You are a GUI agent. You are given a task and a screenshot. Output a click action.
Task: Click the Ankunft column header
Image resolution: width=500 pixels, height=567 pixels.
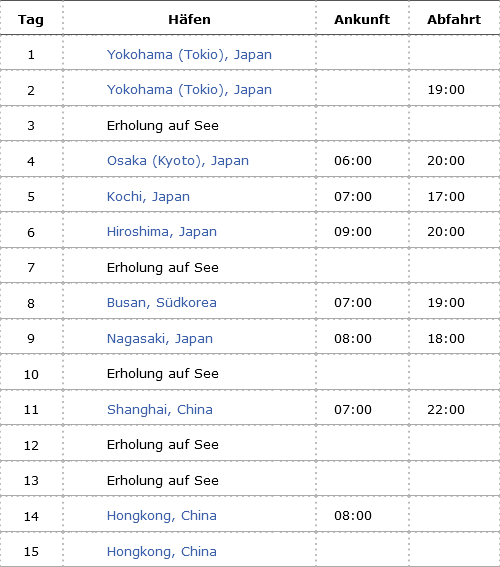pos(362,20)
